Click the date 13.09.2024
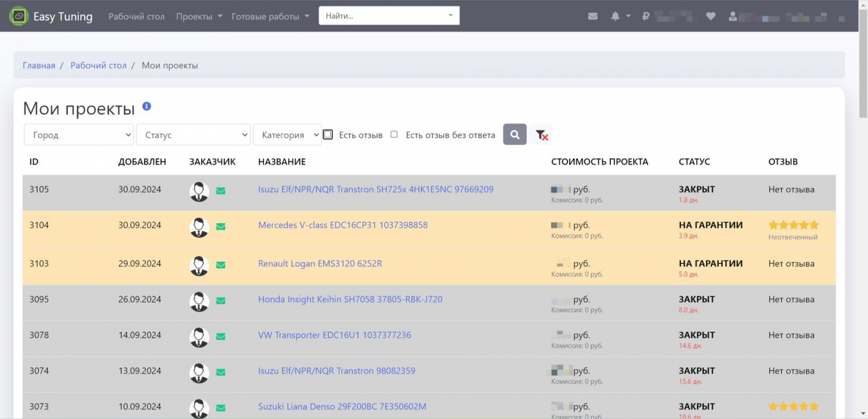Image resolution: width=868 pixels, height=419 pixels. 140,371
